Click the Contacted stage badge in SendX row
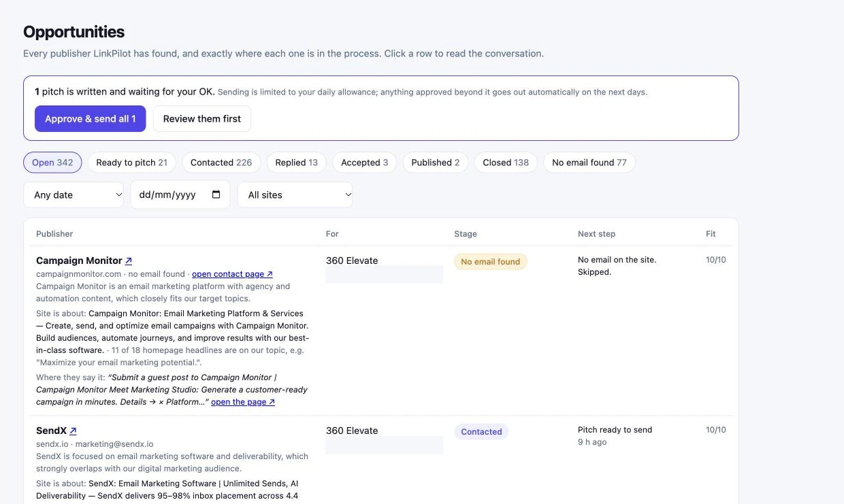 click(481, 431)
